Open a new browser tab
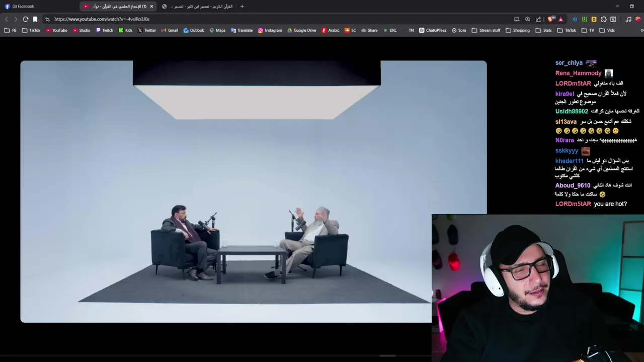Image resolution: width=644 pixels, height=362 pixels. click(242, 7)
